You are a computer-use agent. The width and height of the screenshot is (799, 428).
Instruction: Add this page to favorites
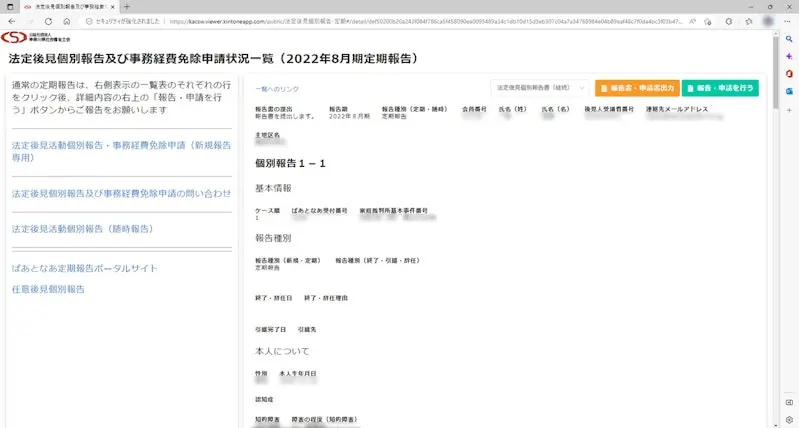[x=708, y=21]
